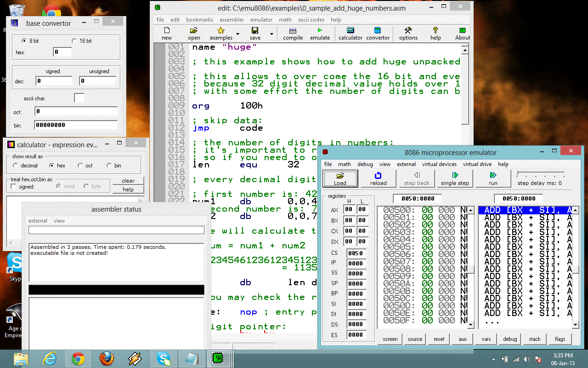This screenshot has width=588, height=368.
Task: Open Internet Explorer from taskbar
Action: click(x=50, y=358)
